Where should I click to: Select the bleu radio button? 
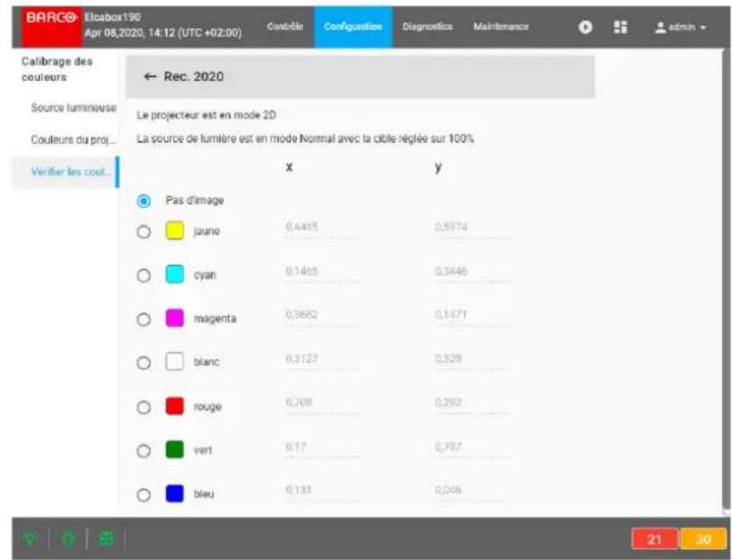coord(144,495)
